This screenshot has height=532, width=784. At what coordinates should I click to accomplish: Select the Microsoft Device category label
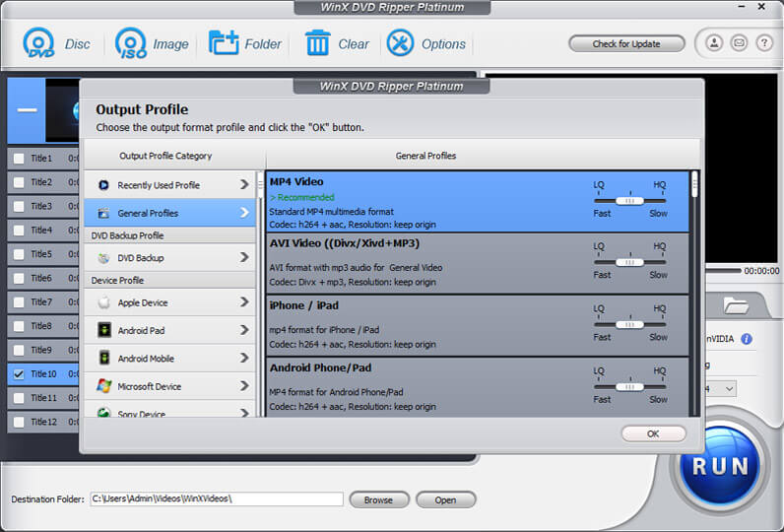click(x=149, y=387)
